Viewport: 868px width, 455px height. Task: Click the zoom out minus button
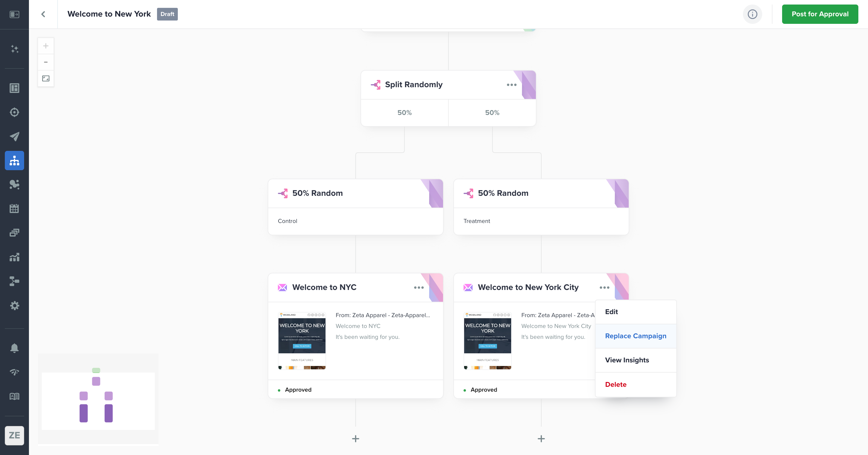point(46,62)
